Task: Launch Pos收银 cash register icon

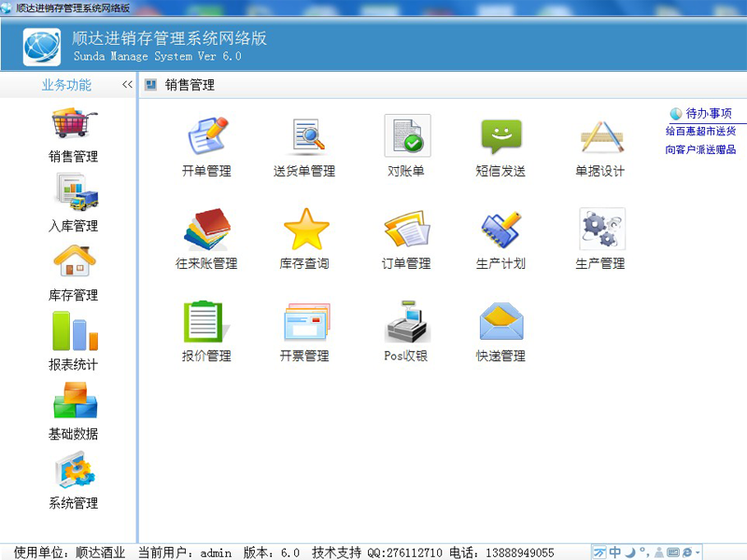Action: (x=406, y=322)
